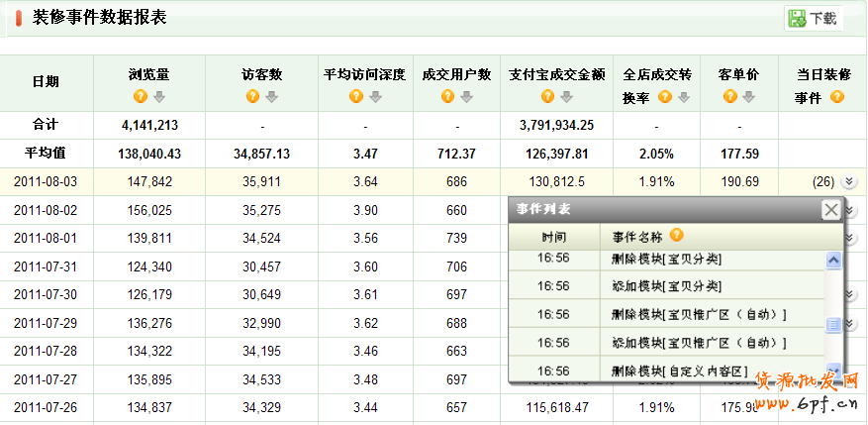Click the (26) event count link
The height and width of the screenshot is (425, 868).
[822, 182]
